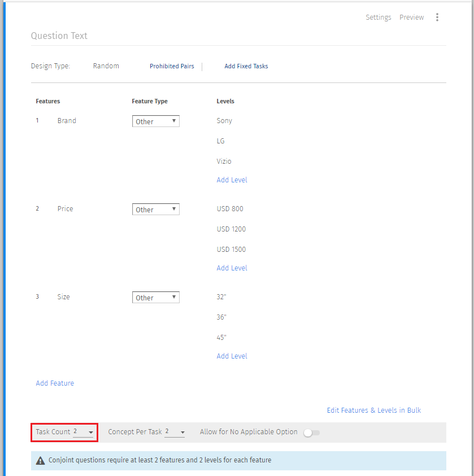The image size is (474, 476).
Task: Open Price feature type dropdown
Action: 155,209
